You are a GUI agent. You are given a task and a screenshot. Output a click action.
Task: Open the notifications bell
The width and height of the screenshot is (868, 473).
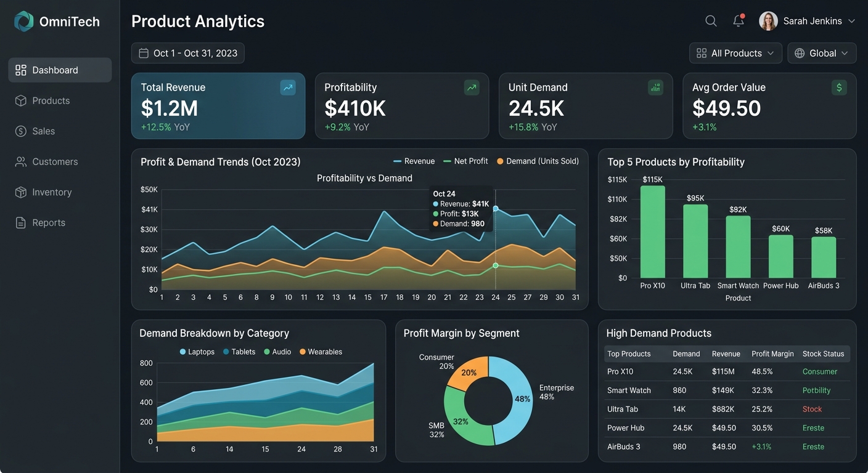(739, 20)
